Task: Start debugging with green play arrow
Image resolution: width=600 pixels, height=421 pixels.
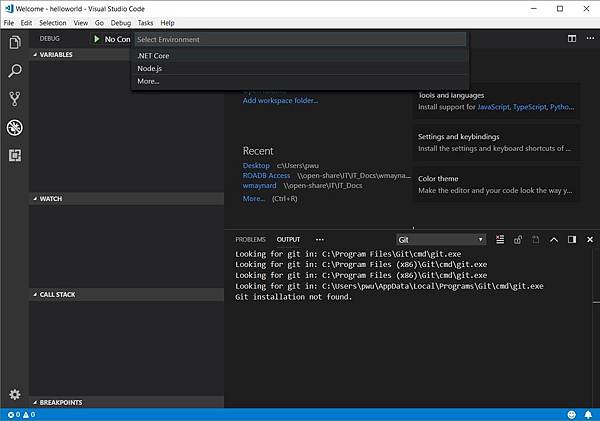Action: 97,39
